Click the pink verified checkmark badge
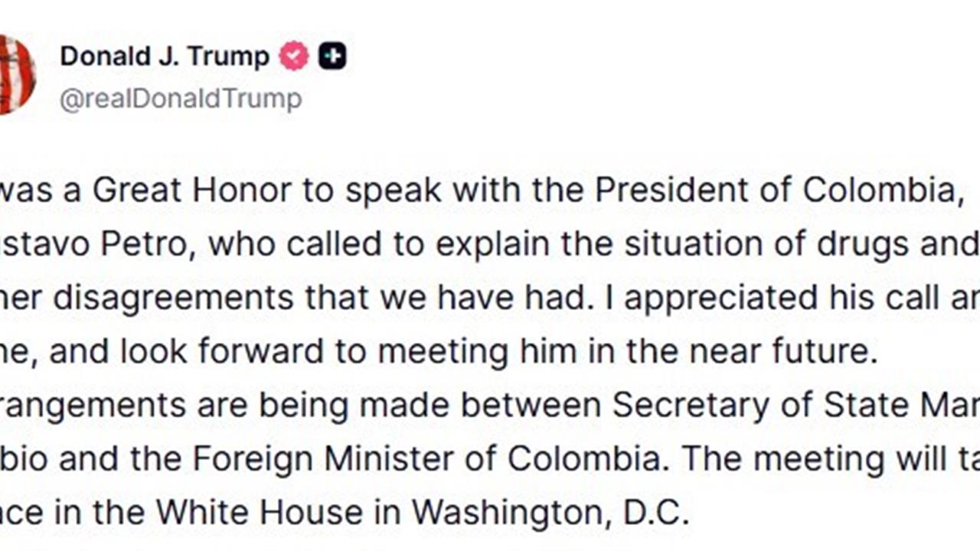The image size is (980, 551). (x=293, y=57)
